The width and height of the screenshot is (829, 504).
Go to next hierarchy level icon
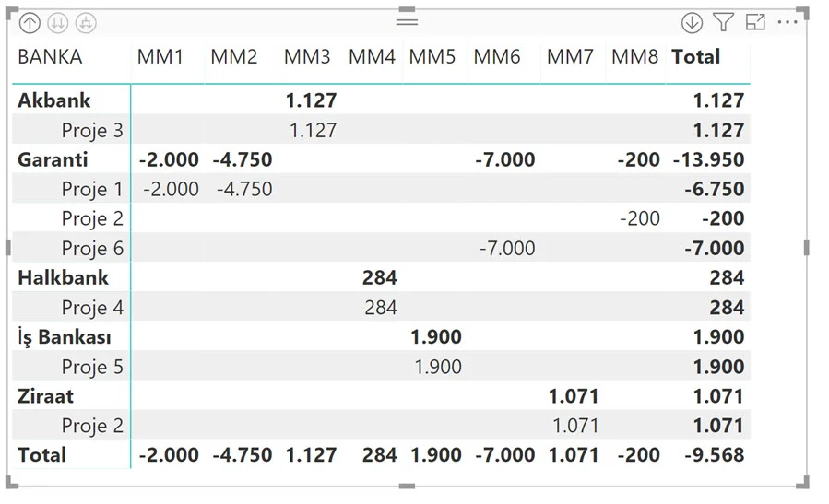(57, 23)
